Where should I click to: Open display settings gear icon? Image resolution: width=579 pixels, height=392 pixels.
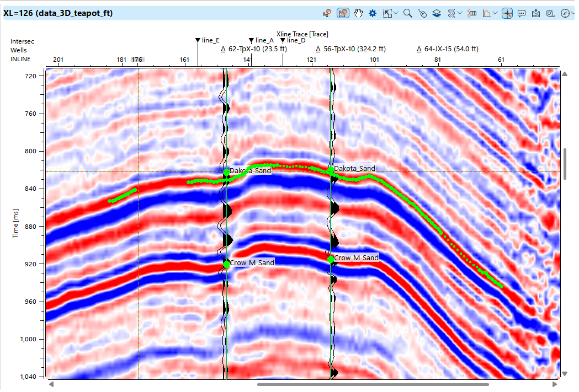click(x=372, y=13)
